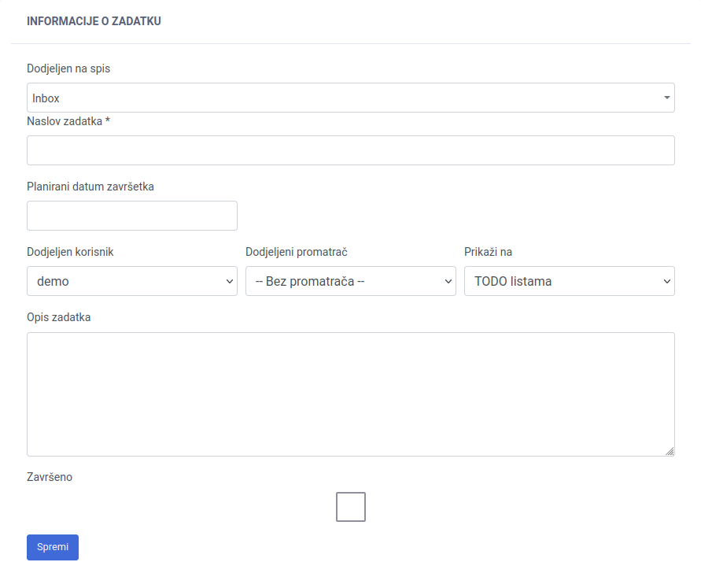
Task: Click the INFORMACIJE O ZADATKU heading
Action: [94, 21]
